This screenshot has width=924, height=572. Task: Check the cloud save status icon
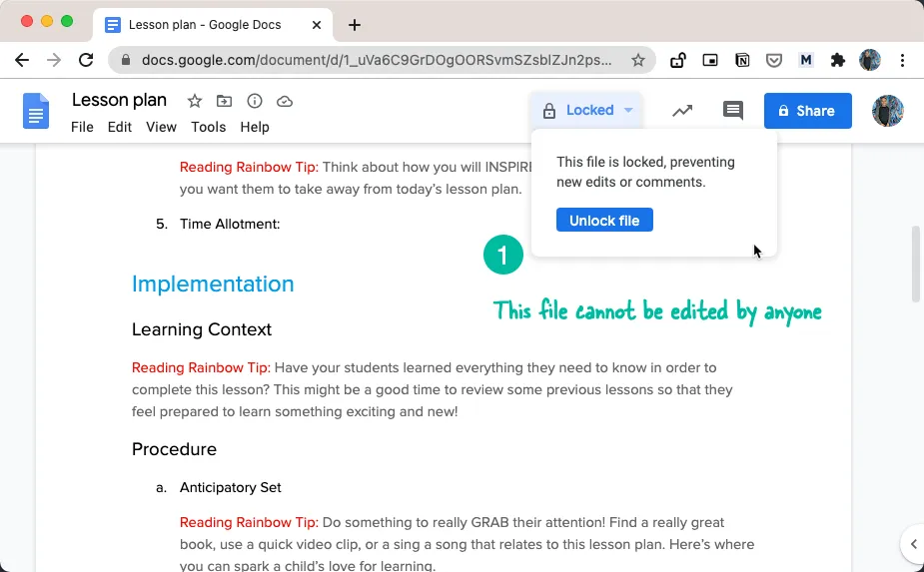(x=285, y=101)
